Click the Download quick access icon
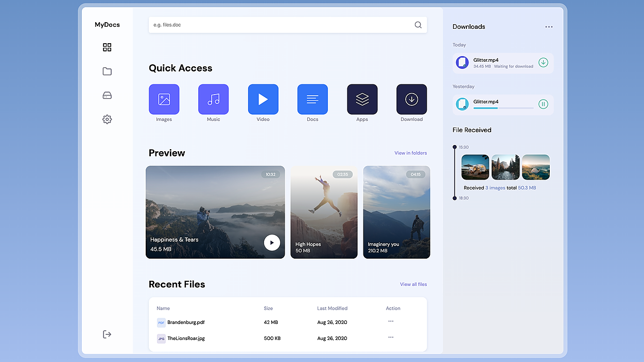 pyautogui.click(x=411, y=99)
